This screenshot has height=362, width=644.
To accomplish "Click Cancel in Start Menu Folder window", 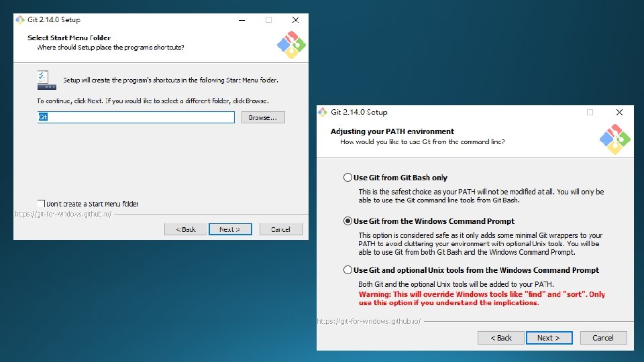I will point(281,229).
